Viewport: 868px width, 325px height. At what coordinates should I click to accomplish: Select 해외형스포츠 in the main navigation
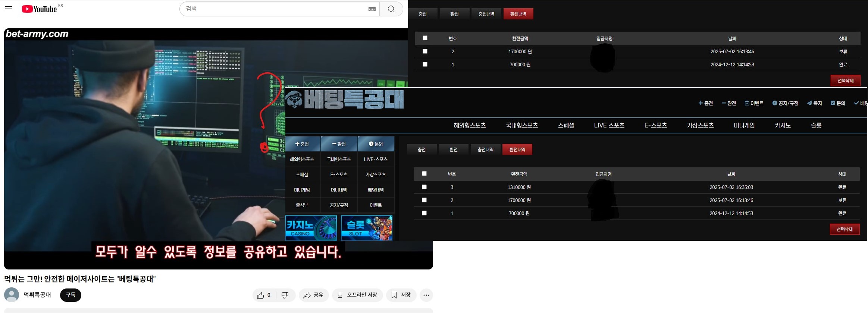pos(470,125)
